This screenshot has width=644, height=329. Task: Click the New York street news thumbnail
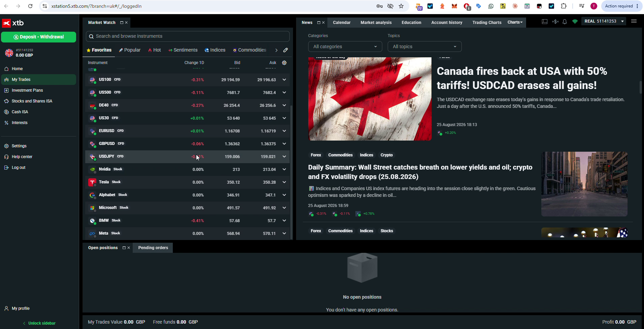[584, 184]
